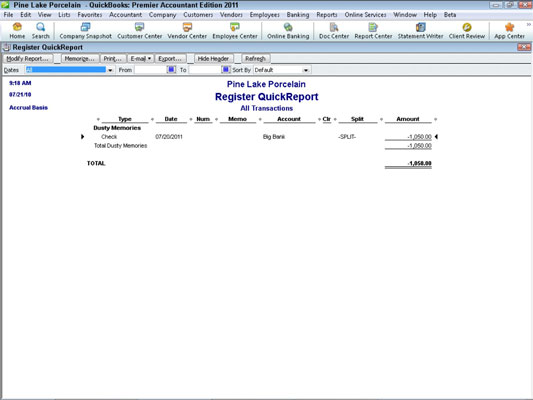Open the E-mail dropdown button
Viewport: 533px width, 400px height.
tap(140, 59)
